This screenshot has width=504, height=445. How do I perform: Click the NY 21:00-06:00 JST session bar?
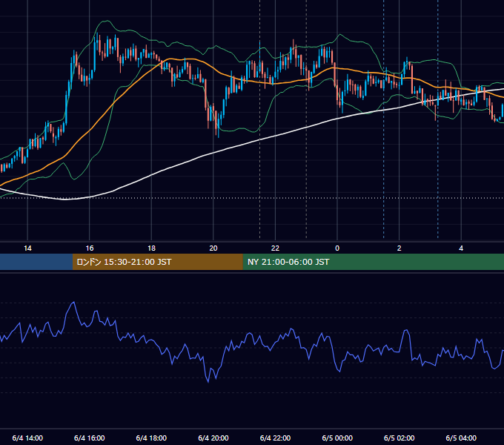pos(373,262)
